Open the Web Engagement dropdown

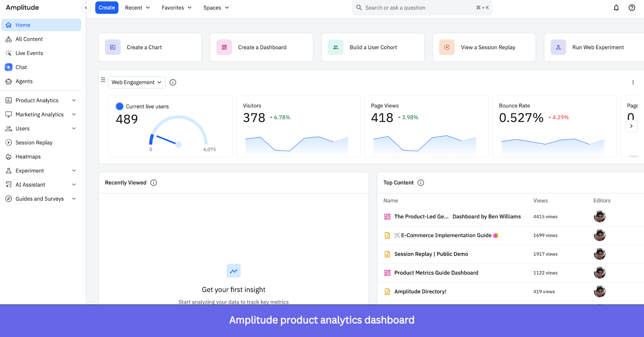click(x=137, y=82)
